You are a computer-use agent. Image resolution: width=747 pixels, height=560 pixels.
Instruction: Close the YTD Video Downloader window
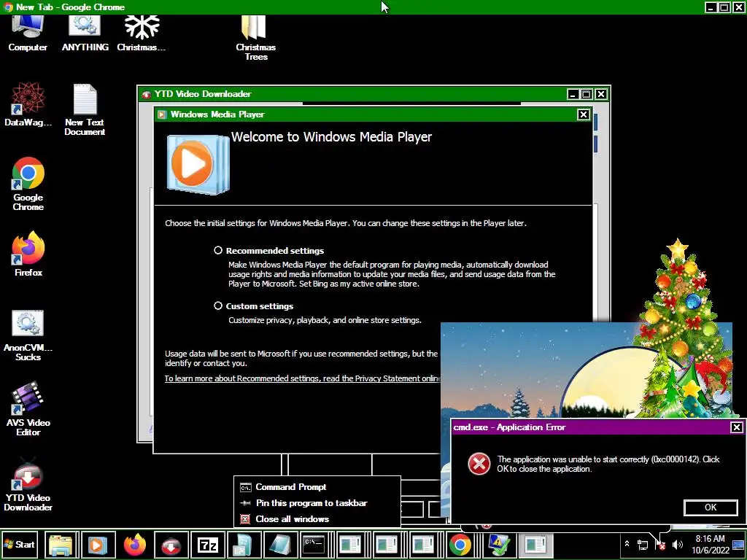pos(601,94)
